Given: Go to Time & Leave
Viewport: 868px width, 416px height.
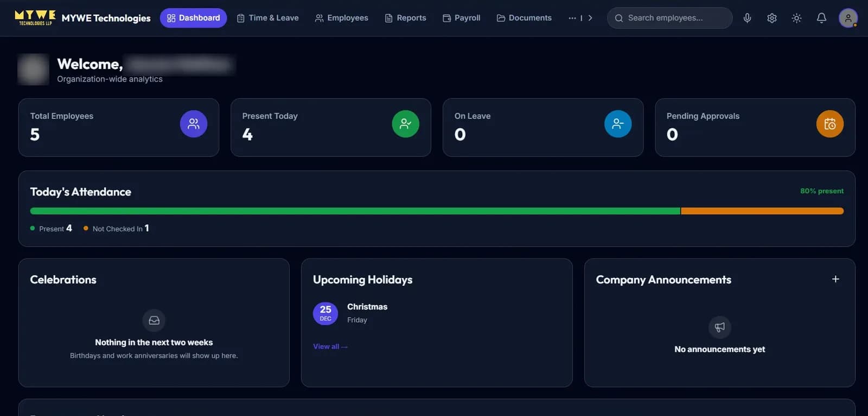Looking at the screenshot, I should point(268,18).
